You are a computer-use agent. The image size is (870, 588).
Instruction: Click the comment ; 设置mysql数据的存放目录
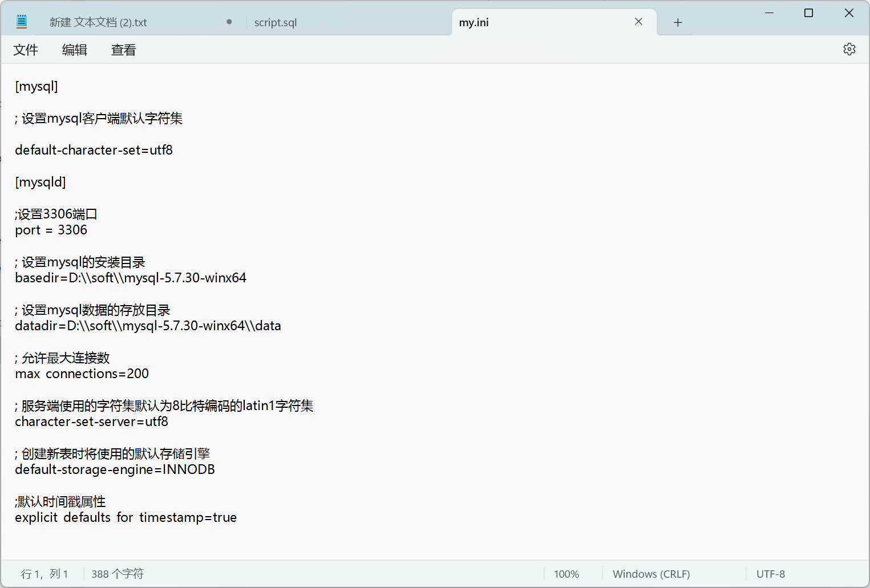(92, 310)
